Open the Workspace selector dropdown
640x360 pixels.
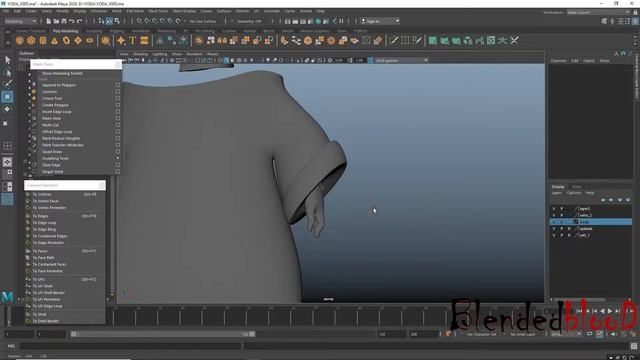[598, 12]
